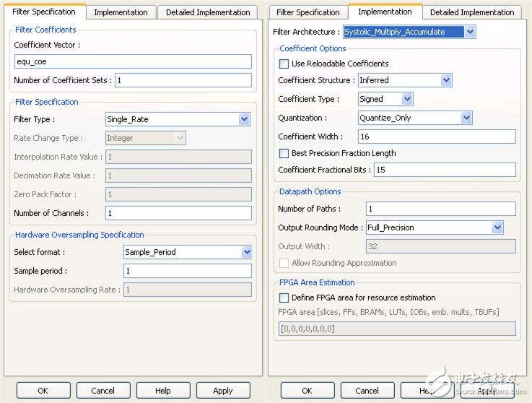The height and width of the screenshot is (403, 532).
Task: Click the Coefficient Vector input field
Action: click(132, 61)
